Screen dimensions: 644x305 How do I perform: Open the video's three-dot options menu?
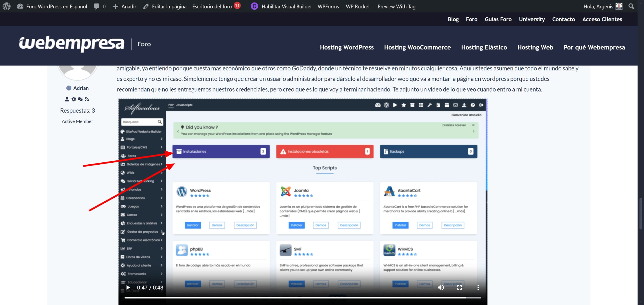[478, 287]
